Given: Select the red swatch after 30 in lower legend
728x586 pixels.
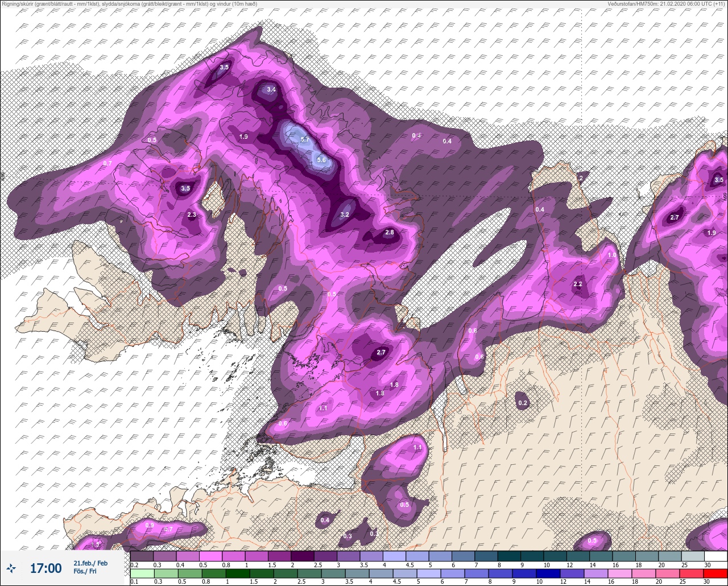Looking at the screenshot, I should point(715,573).
